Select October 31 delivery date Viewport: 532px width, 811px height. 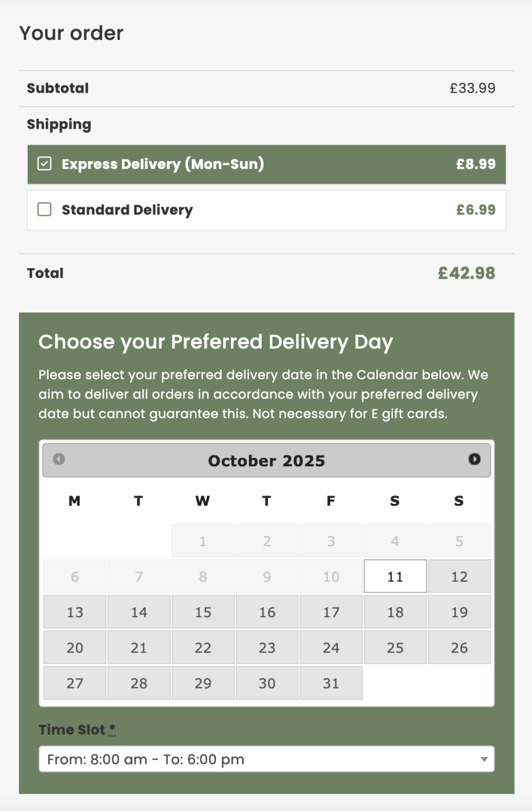tap(331, 683)
